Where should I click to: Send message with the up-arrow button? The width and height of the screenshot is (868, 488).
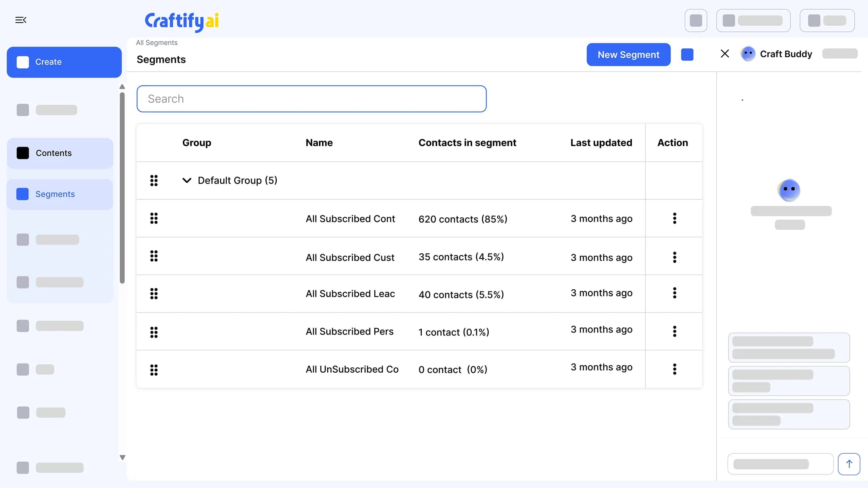click(x=849, y=464)
